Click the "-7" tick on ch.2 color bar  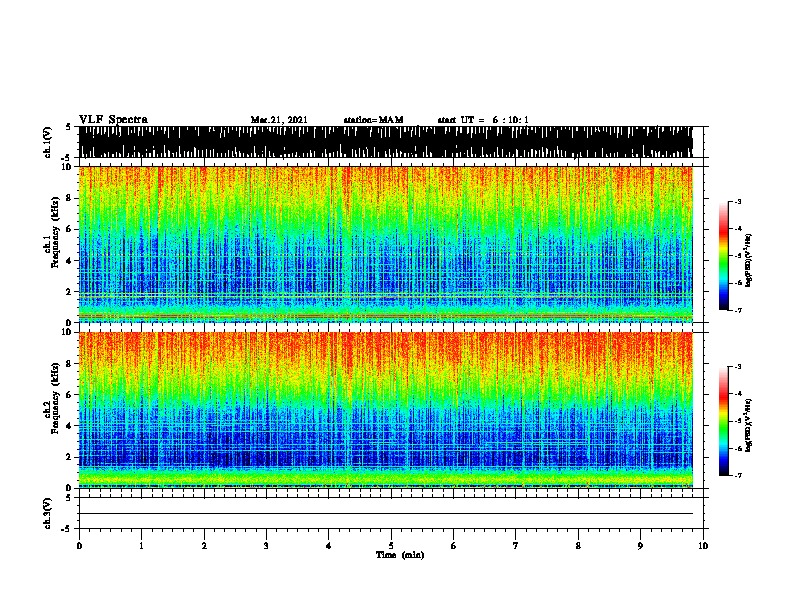[x=737, y=476]
